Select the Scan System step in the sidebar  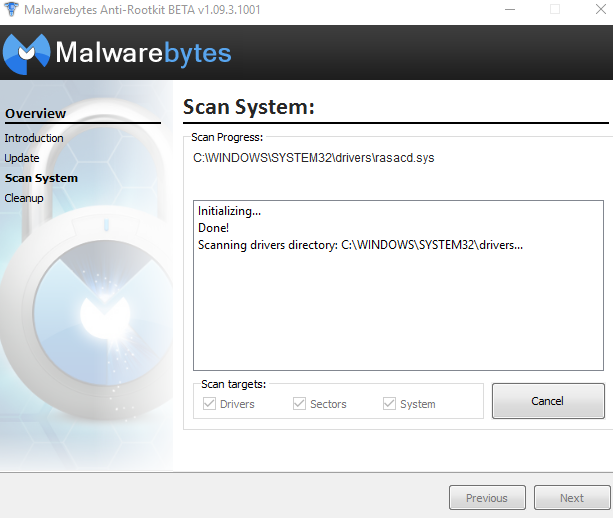[41, 178]
